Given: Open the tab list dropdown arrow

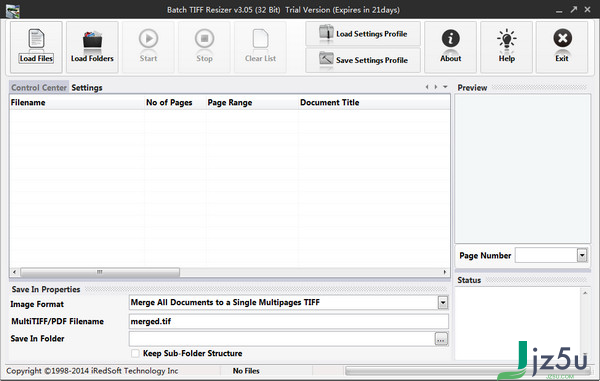Looking at the screenshot, I should pyautogui.click(x=445, y=87).
